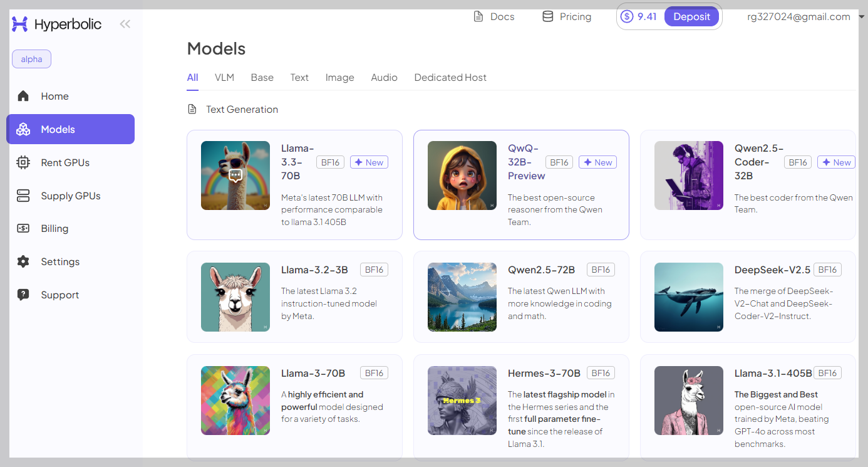
Task: Click the Billing money icon
Action: click(23, 228)
